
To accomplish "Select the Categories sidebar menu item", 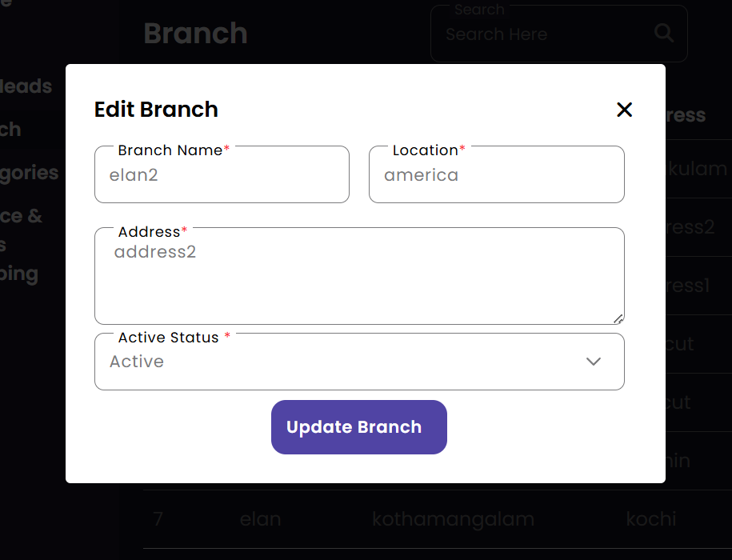I will click(30, 173).
